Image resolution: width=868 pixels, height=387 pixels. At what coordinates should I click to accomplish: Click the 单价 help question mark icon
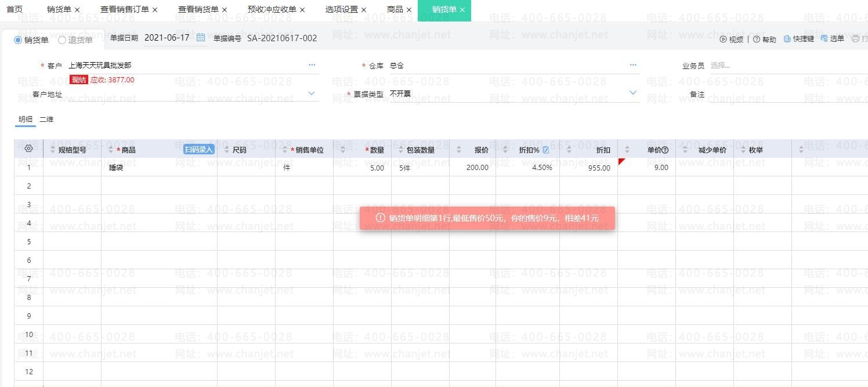pyautogui.click(x=666, y=150)
